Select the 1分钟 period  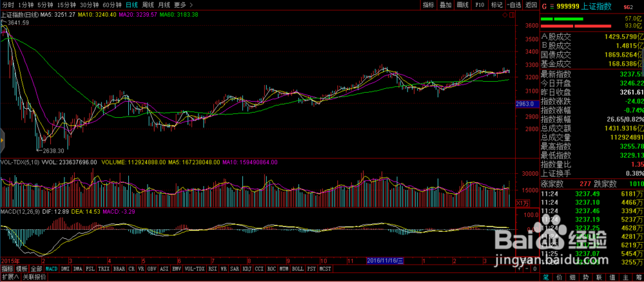24,5
